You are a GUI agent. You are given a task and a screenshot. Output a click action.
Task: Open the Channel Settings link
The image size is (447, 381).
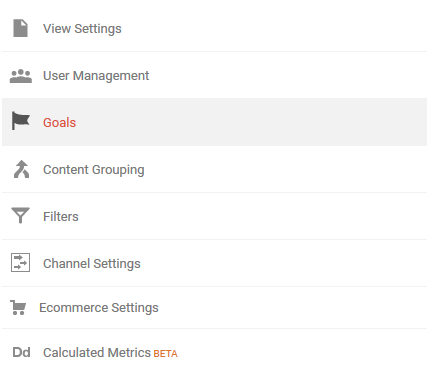92,264
